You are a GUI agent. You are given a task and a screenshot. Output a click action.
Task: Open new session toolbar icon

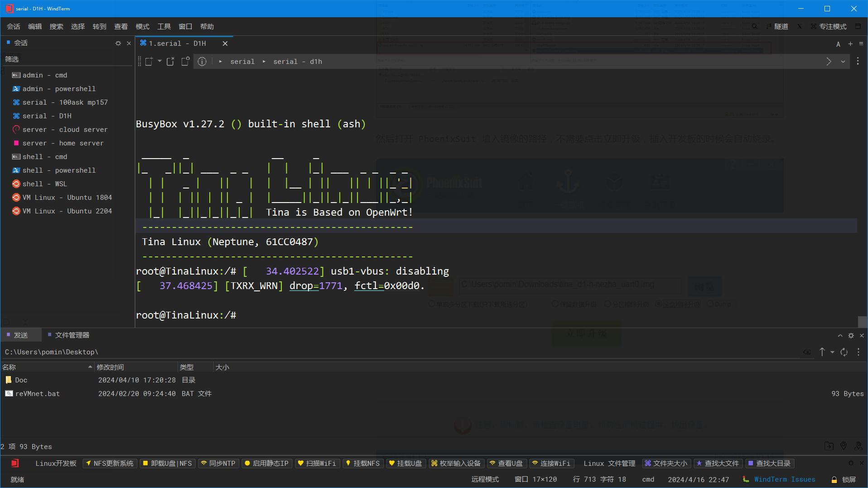pos(149,62)
